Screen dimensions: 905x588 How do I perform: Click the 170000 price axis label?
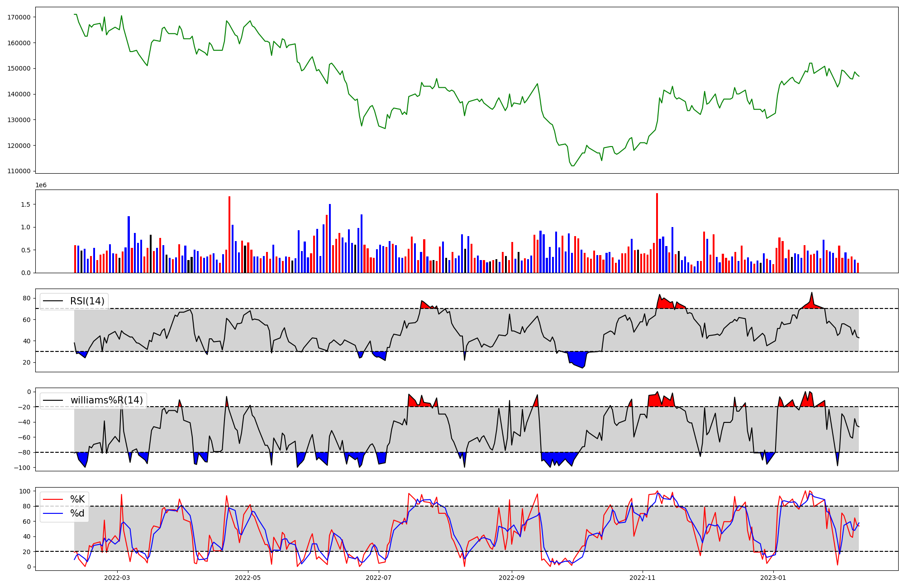coord(19,17)
